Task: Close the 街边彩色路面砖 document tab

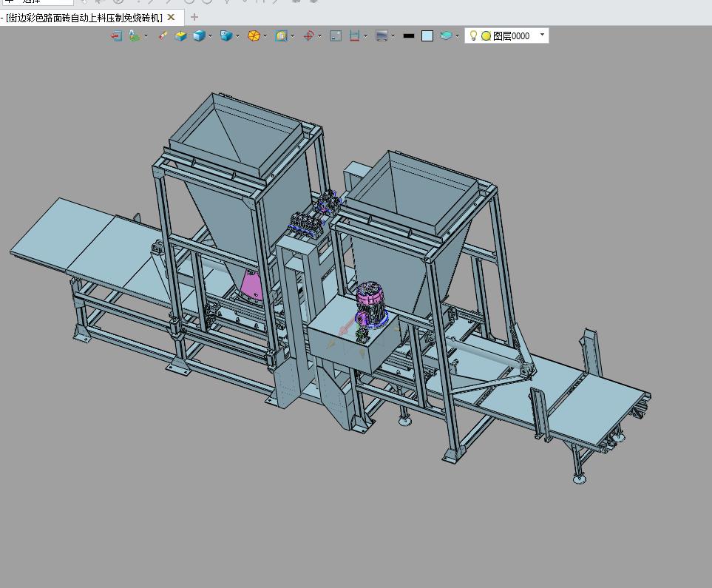Action: 172,17
